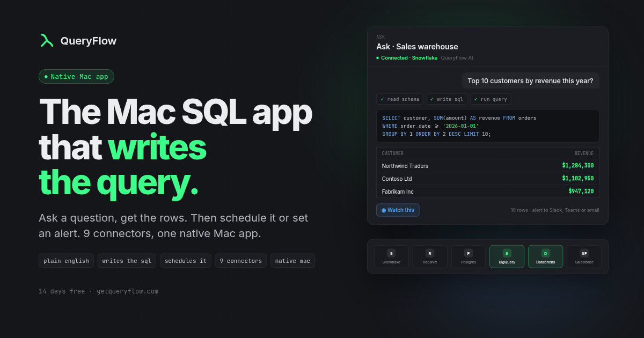
Task: Click the R icon on the Redshift card
Action: point(430,253)
